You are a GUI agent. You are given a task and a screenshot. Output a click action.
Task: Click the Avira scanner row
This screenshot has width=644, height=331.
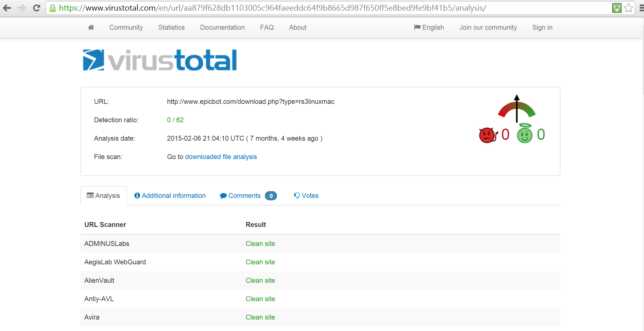click(320, 317)
